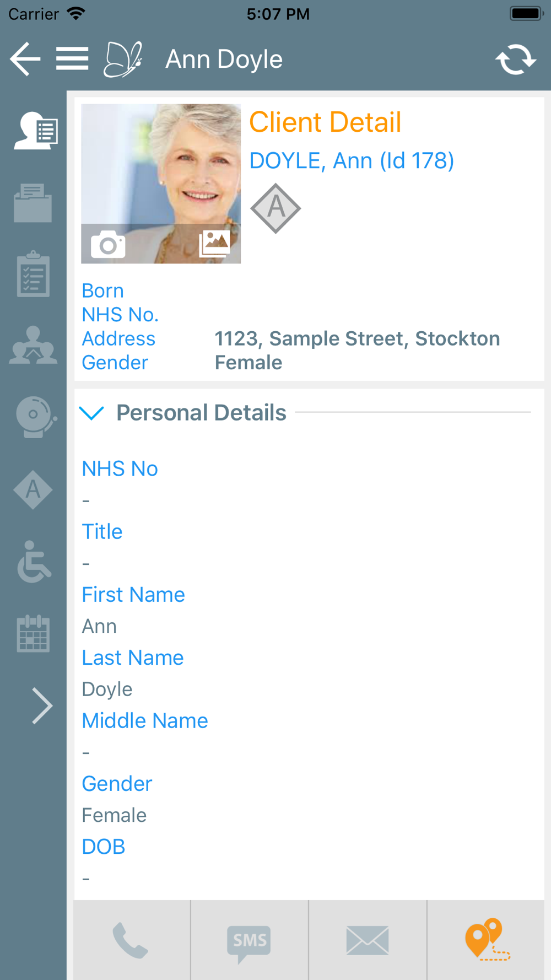Open client details sidebar tab

(35, 130)
